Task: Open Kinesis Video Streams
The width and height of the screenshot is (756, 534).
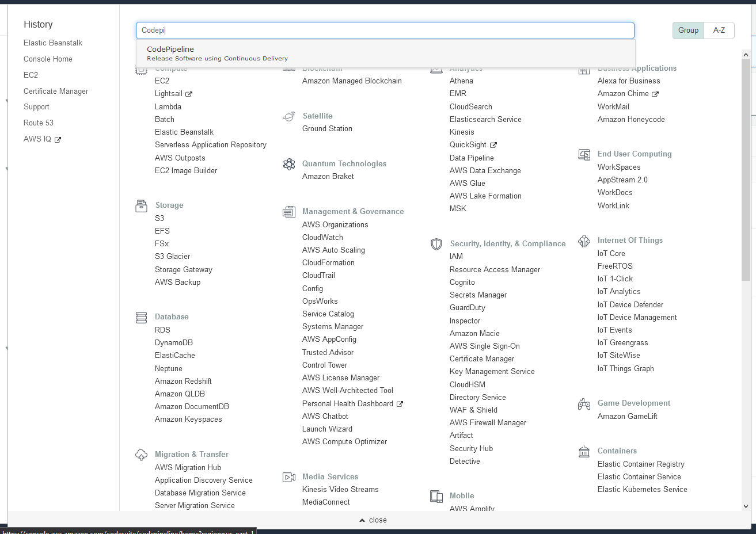Action: pos(340,490)
